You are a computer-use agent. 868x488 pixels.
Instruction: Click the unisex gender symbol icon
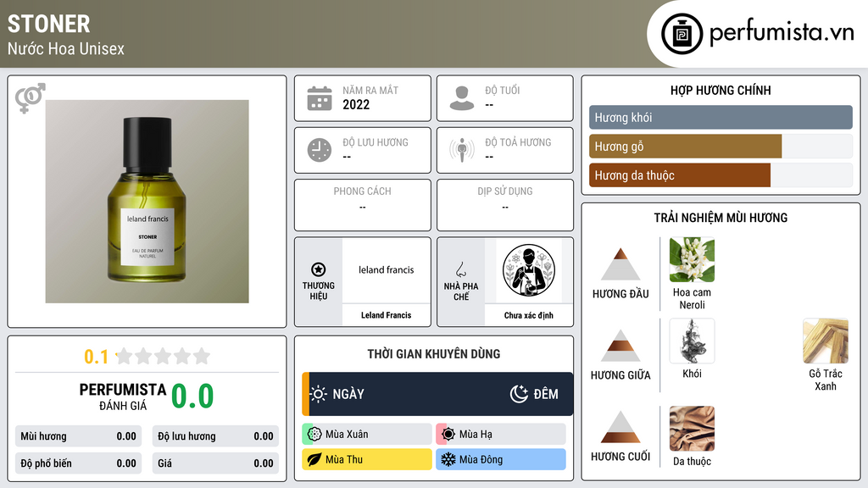(30, 98)
